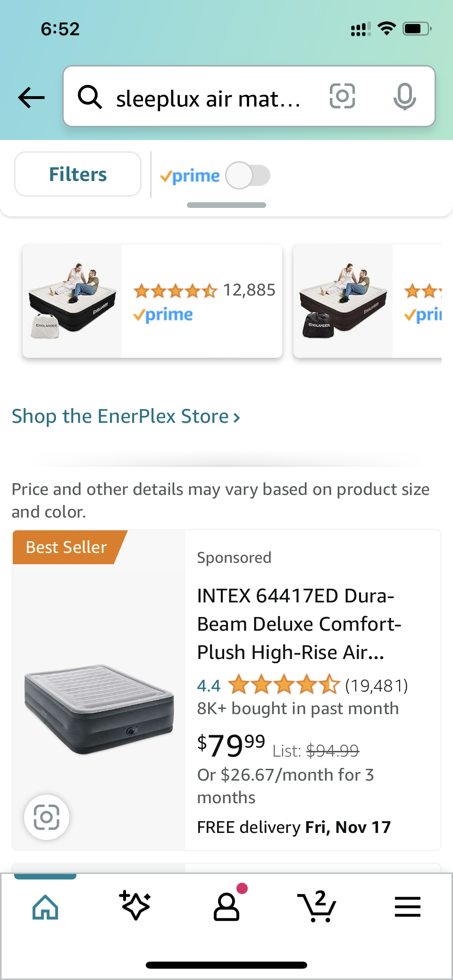Tap the camera lens search icon
Viewport: 453px width, 980px height.
pos(342,96)
